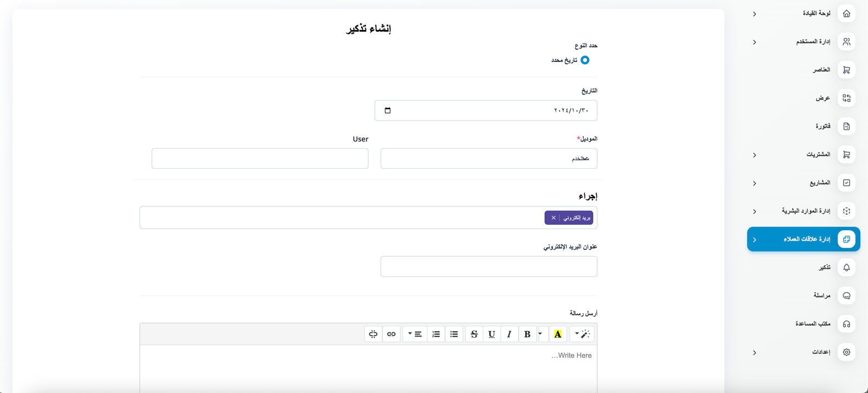Image resolution: width=868 pixels, height=393 pixels.
Task: Click the عنوان البريد الإلكتروني input field
Action: tap(489, 267)
